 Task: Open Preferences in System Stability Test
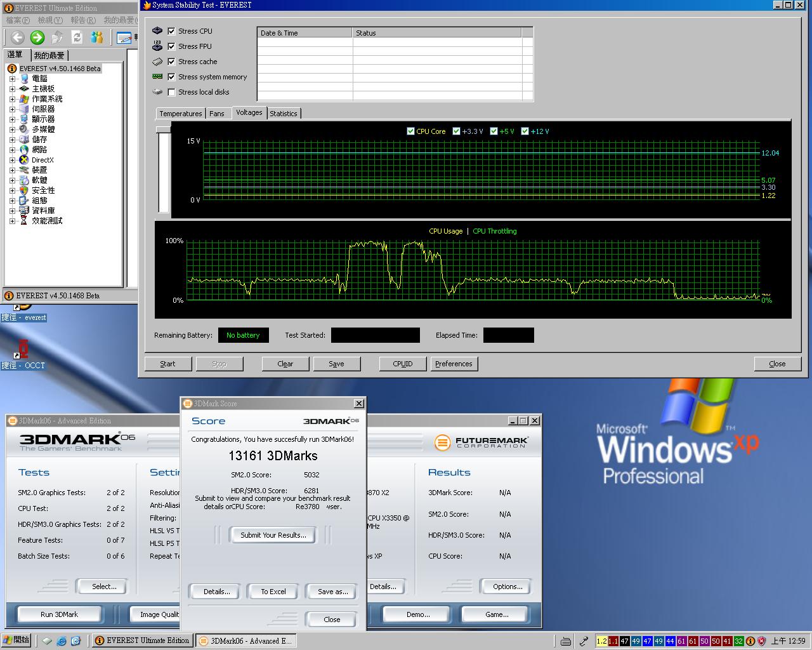454,364
